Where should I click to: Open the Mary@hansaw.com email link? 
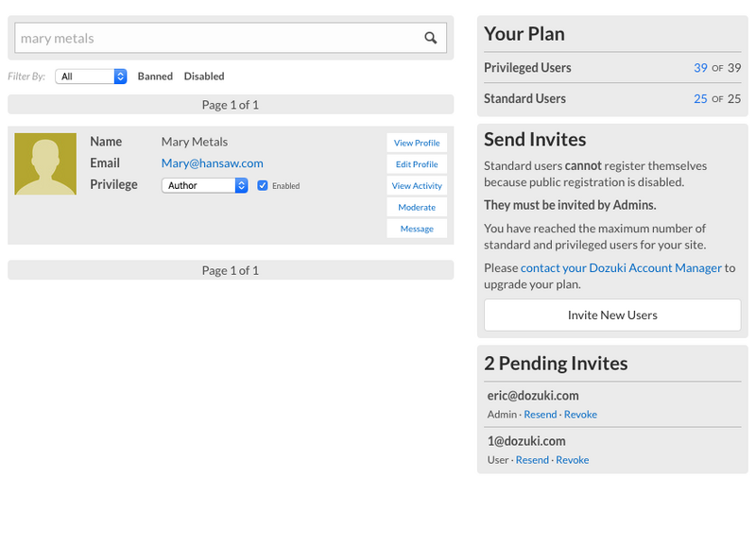212,163
